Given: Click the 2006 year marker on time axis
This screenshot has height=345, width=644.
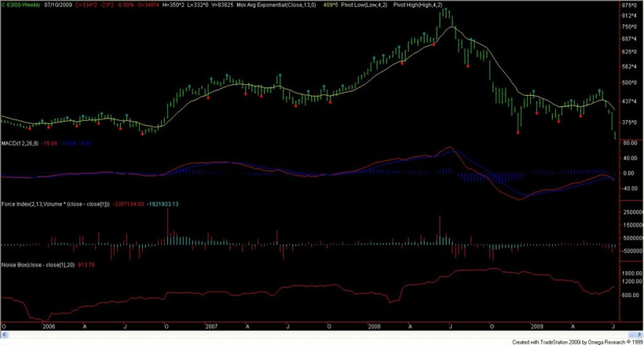Looking at the screenshot, I should [x=49, y=325].
